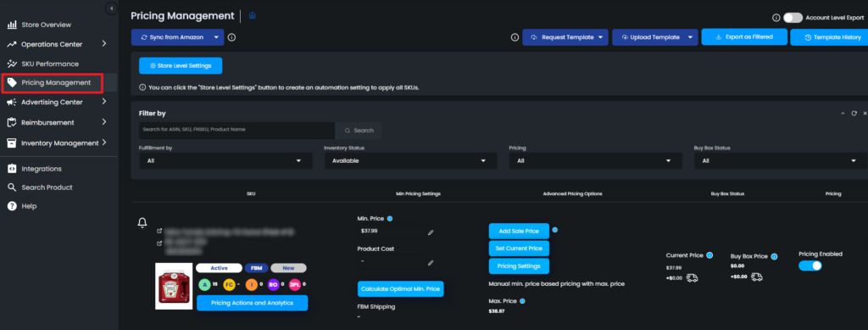Viewport: 868px width, 330px height.
Task: Click the purple RO inventory badge
Action: [x=273, y=284]
